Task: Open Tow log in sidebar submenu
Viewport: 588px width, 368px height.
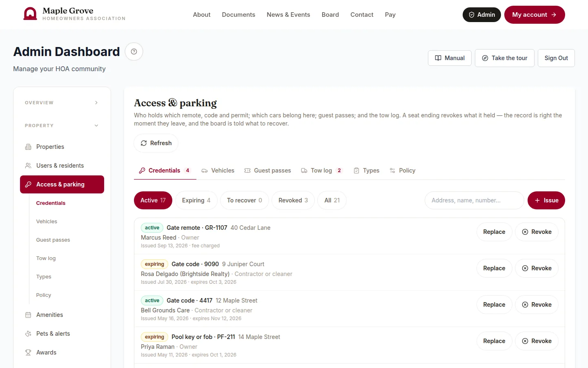Action: click(x=46, y=258)
